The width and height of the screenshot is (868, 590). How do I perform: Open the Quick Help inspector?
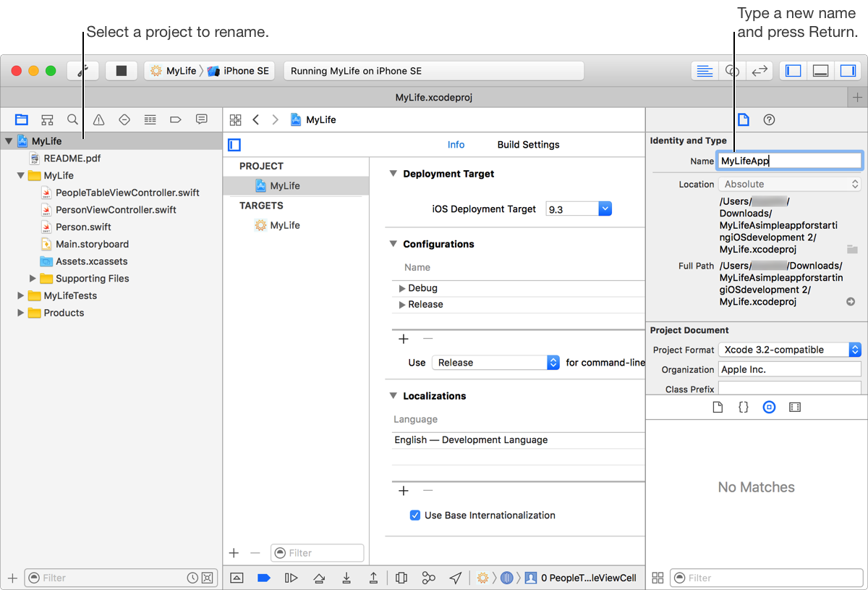[x=770, y=120]
